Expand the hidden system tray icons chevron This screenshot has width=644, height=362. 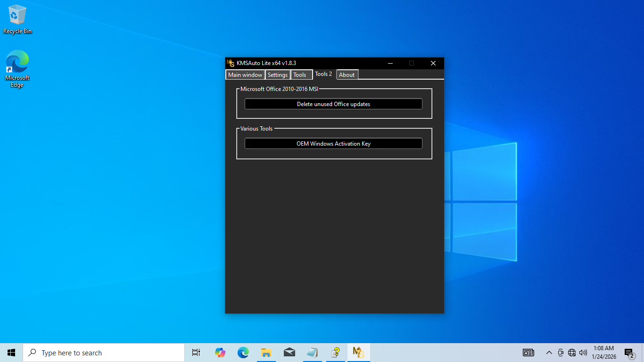click(x=549, y=353)
